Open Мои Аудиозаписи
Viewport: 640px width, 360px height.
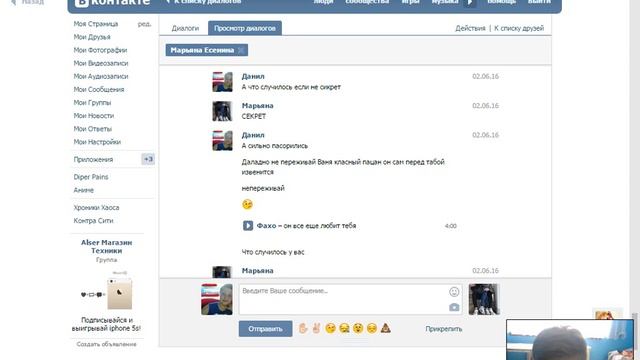[x=101, y=76]
